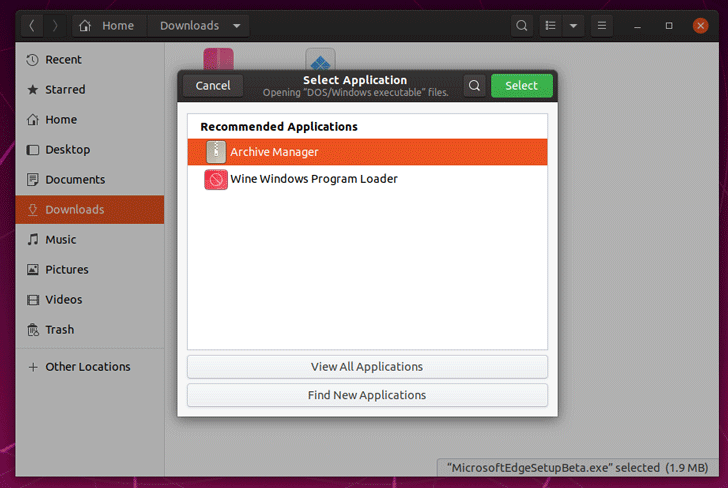Click the house icon in path bar
Screen dimensions: 728x488
pos(84,26)
